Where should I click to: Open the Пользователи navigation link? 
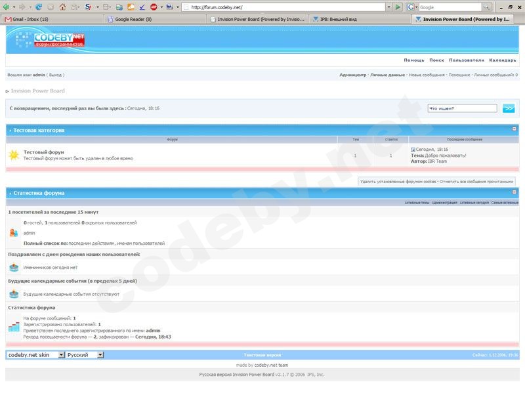click(x=467, y=60)
